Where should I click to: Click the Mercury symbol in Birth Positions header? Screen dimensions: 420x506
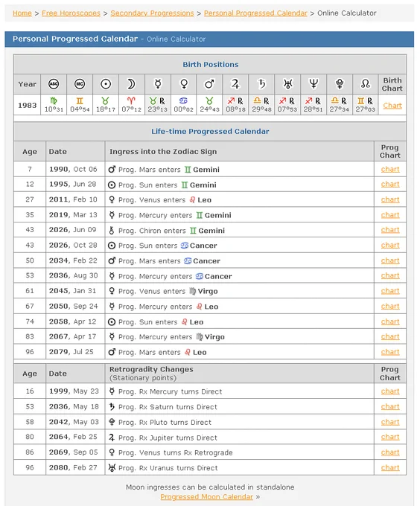158,84
